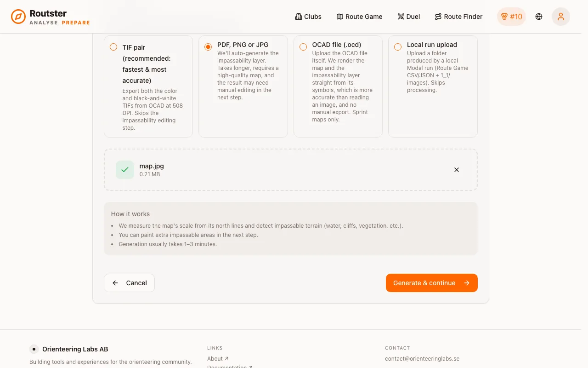Screen dimensions: 588x368
Task: Click the LINKS footer heading
Action: click(x=215, y=348)
